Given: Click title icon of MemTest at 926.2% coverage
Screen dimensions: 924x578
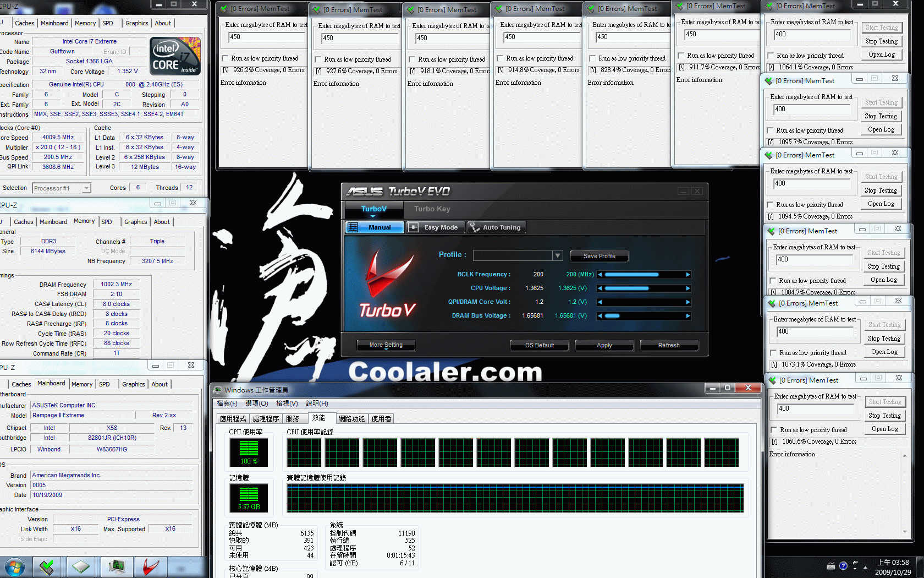Looking at the screenshot, I should click(x=223, y=9).
